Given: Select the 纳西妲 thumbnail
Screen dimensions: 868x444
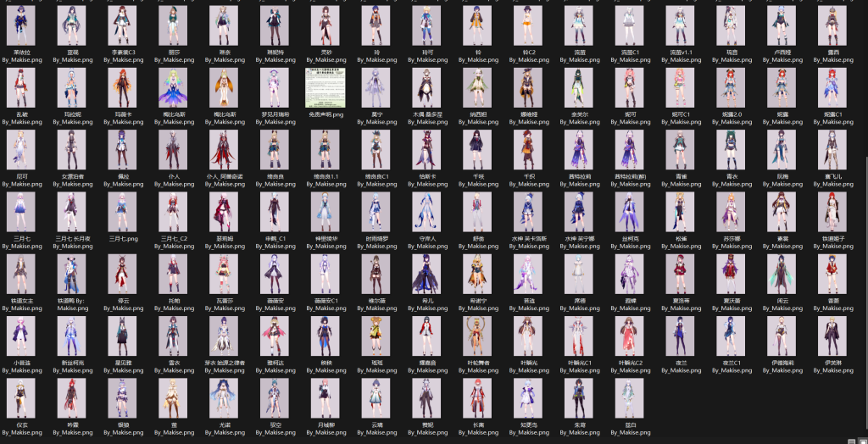Looking at the screenshot, I should (477, 87).
